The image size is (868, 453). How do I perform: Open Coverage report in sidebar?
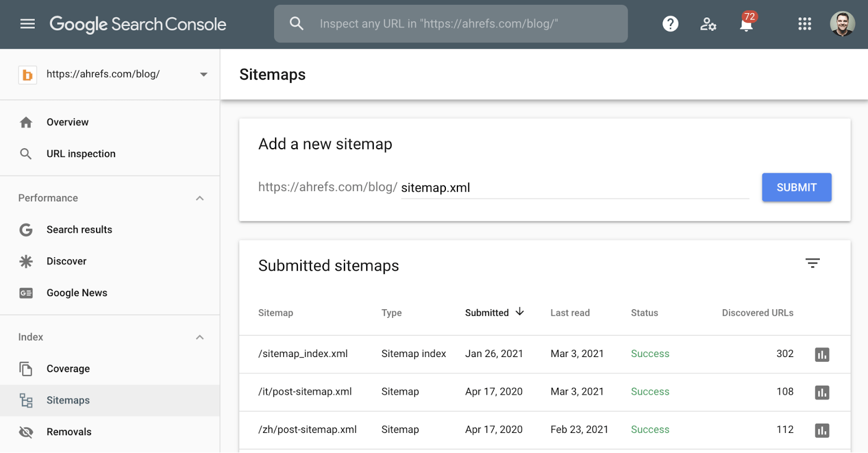pyautogui.click(x=68, y=369)
